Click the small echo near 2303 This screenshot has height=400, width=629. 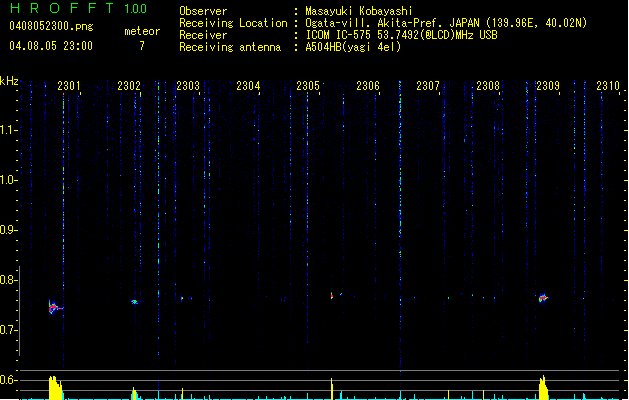click(182, 298)
